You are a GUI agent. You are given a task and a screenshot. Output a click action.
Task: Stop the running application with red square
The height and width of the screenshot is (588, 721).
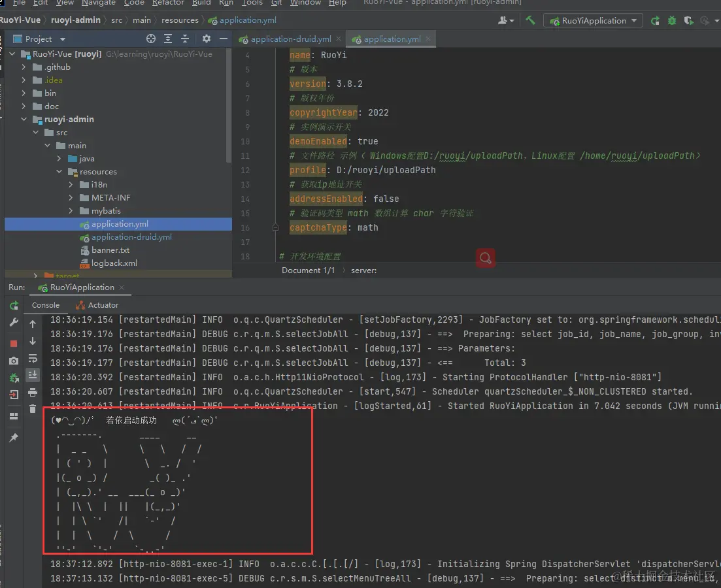coord(14,344)
